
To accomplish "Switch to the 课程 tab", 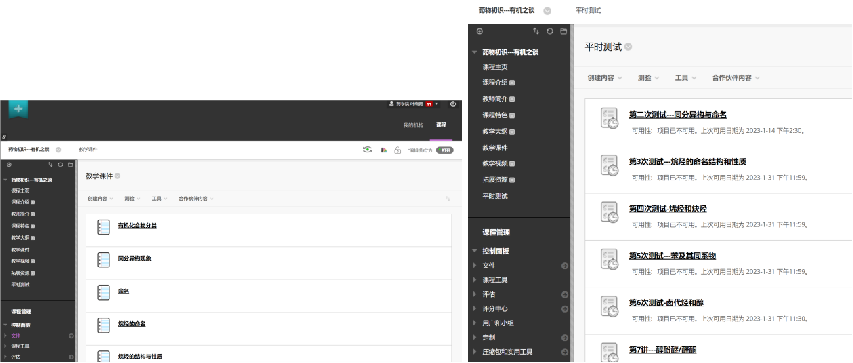I will click(441, 125).
